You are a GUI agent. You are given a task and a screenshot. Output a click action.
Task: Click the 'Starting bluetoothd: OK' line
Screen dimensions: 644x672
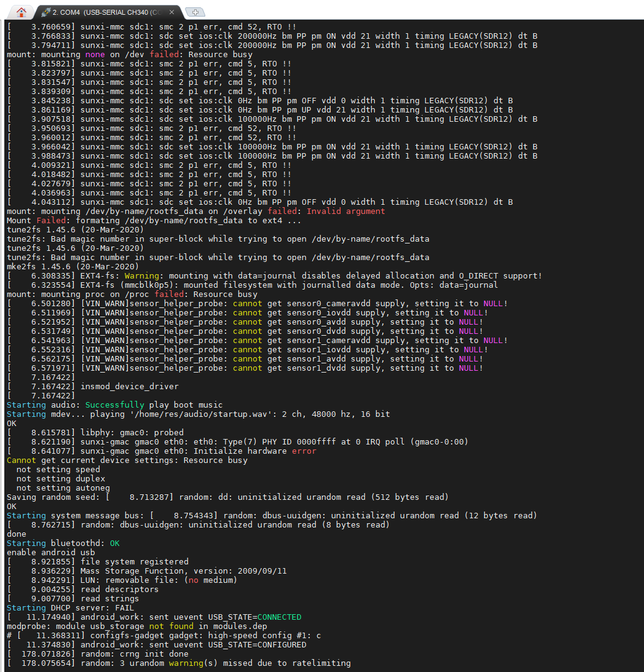coord(63,544)
